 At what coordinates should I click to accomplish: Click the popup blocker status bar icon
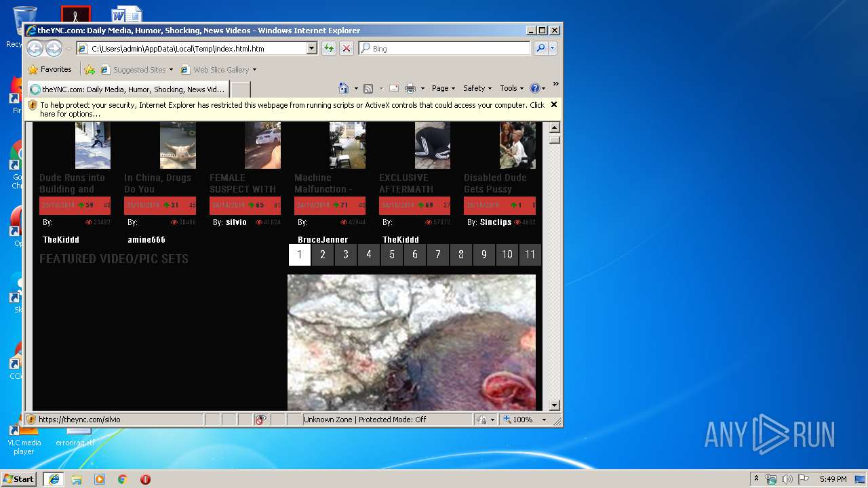click(x=261, y=420)
